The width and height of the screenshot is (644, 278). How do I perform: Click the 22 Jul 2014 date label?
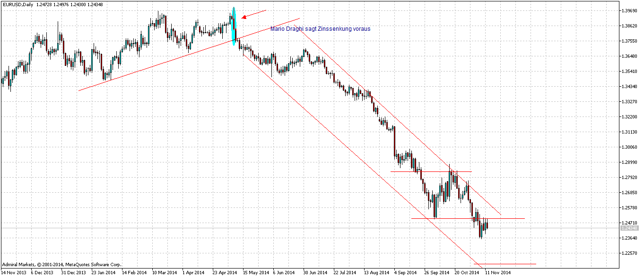(346, 273)
